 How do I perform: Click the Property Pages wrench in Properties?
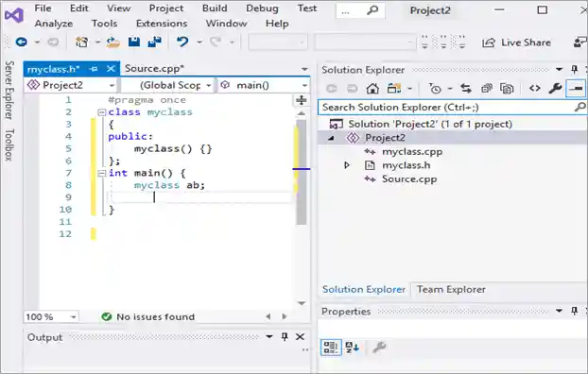(379, 348)
